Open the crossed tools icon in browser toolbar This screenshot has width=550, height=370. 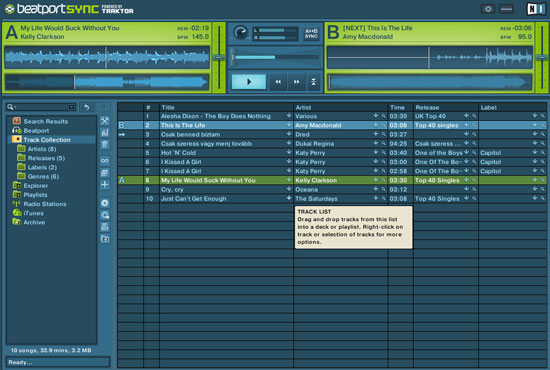[x=105, y=121]
